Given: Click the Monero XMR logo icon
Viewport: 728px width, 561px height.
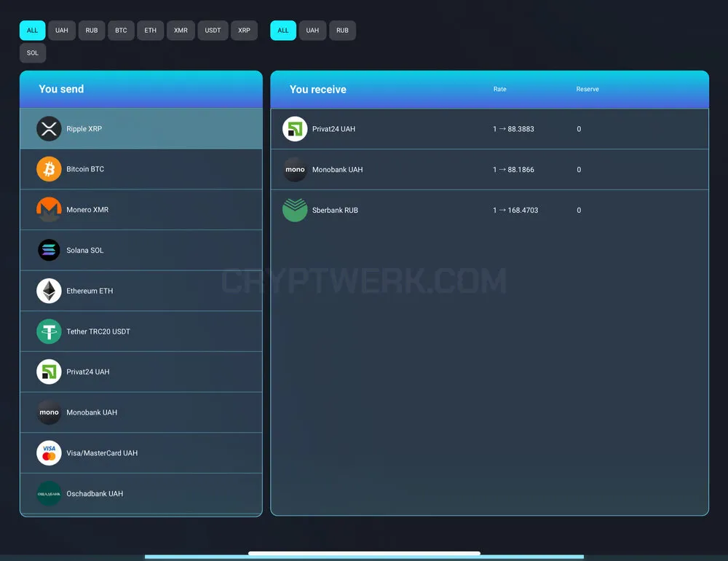Looking at the screenshot, I should (49, 210).
